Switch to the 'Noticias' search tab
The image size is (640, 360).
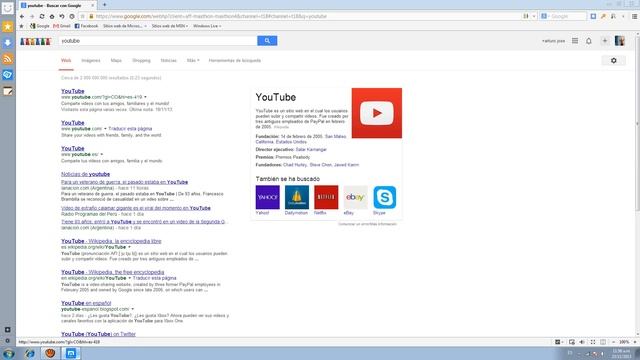click(x=169, y=60)
